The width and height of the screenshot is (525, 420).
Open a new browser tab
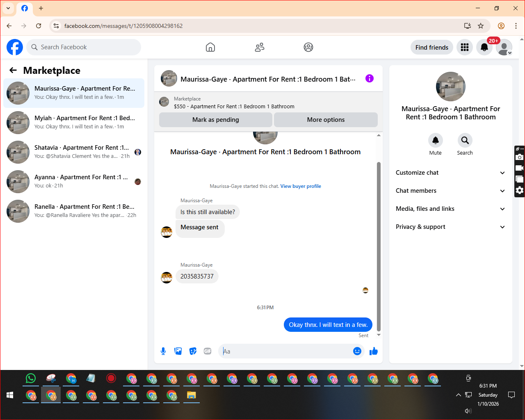(41, 8)
